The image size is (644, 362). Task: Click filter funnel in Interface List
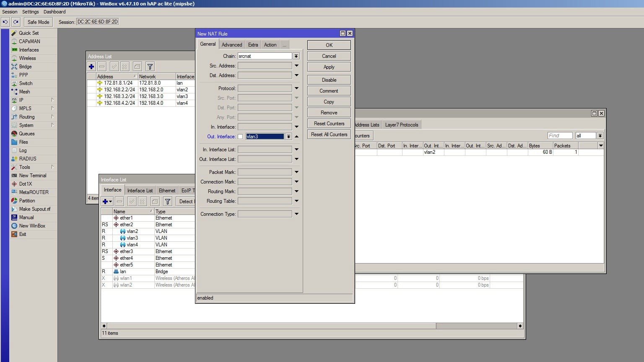[x=168, y=202]
